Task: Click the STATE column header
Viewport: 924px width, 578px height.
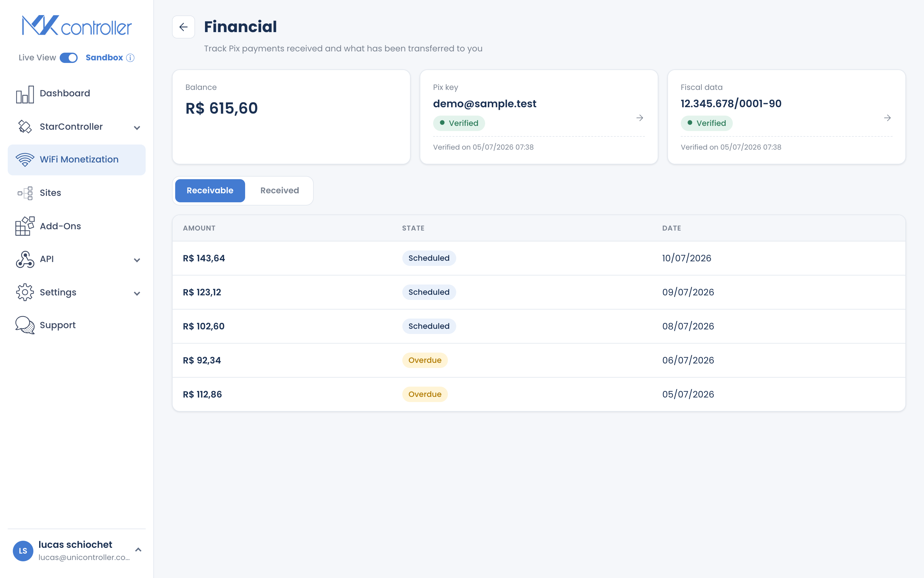Action: click(413, 228)
